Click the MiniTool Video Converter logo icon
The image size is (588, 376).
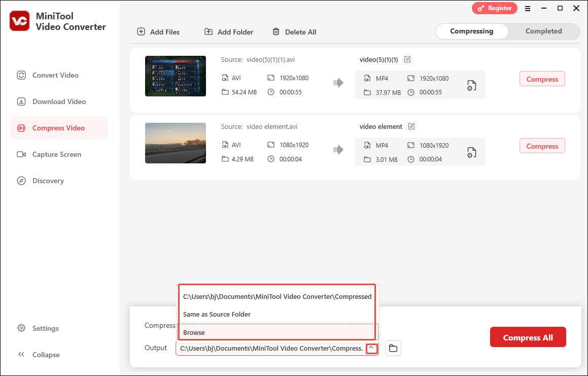19,21
